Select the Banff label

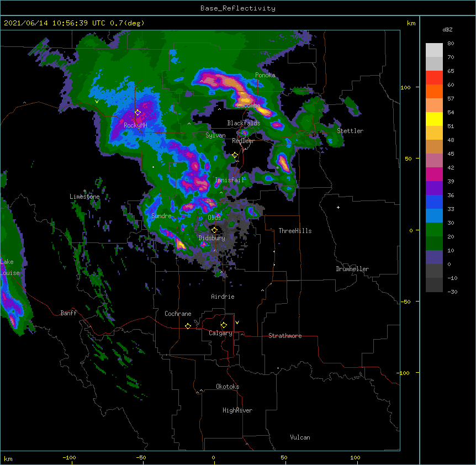(68, 313)
